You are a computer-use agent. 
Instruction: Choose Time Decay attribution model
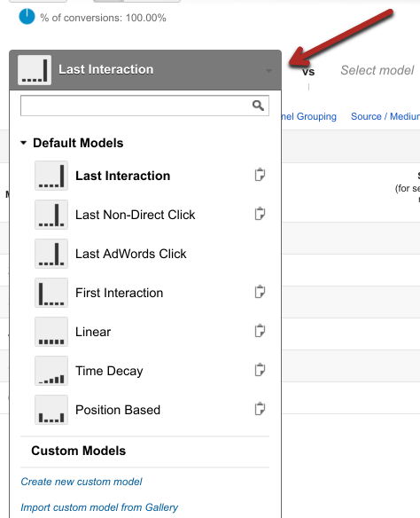point(109,371)
